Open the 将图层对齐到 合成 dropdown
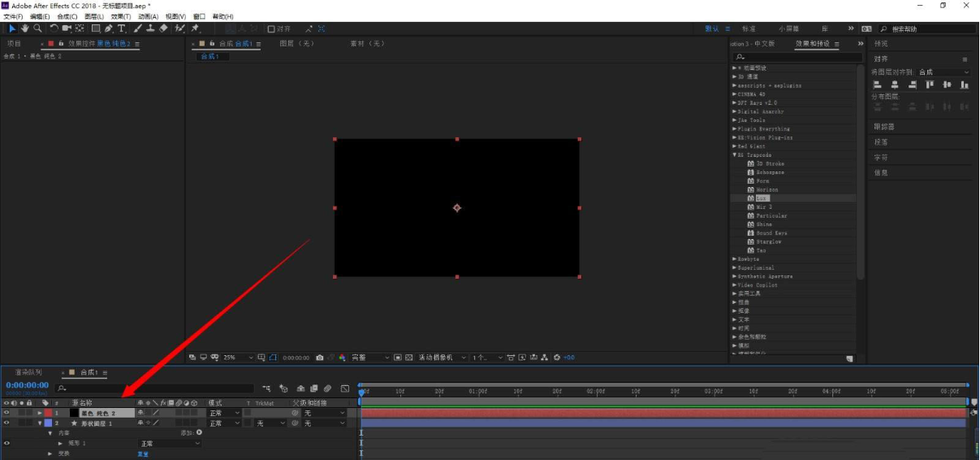Screen dimensions: 980x460 coord(943,72)
